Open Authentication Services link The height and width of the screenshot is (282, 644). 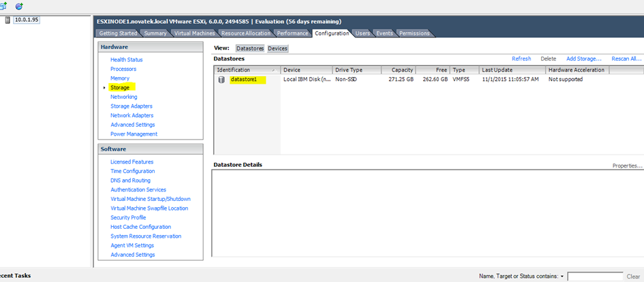point(138,189)
